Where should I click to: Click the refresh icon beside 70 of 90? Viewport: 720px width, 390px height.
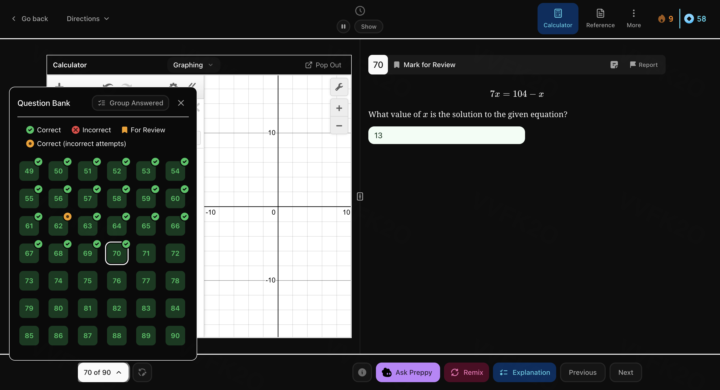(x=142, y=373)
